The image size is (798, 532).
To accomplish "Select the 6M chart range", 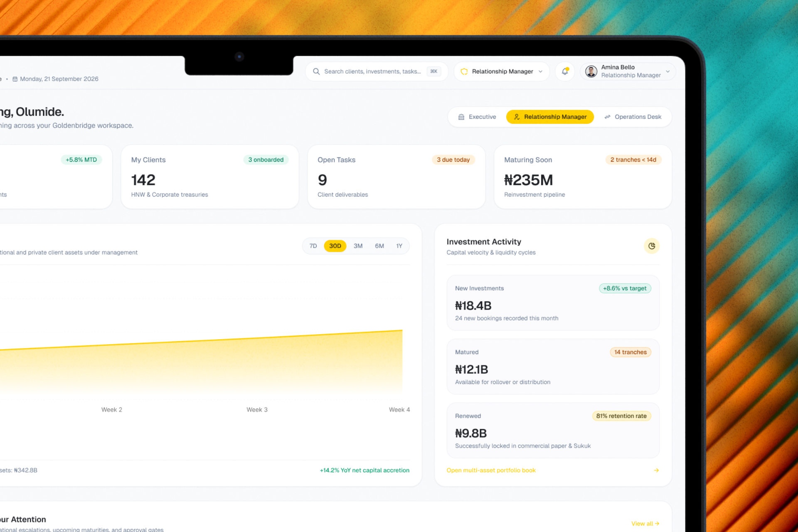I will [x=379, y=246].
